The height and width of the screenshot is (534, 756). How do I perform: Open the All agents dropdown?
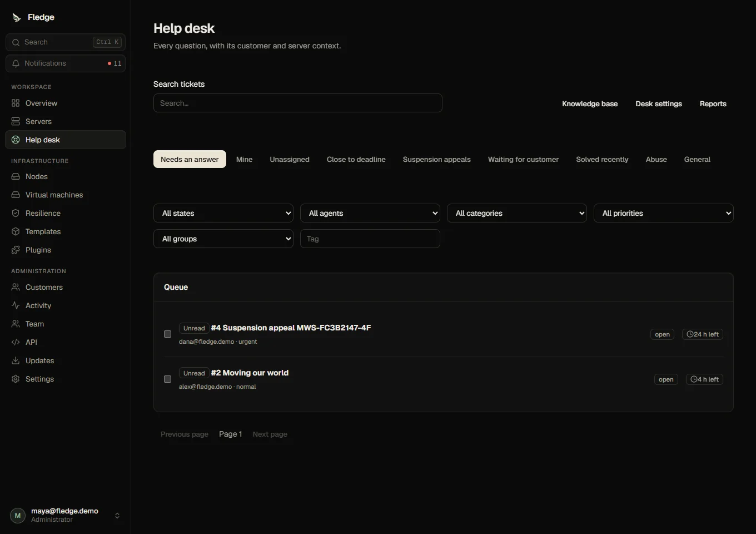coord(370,213)
